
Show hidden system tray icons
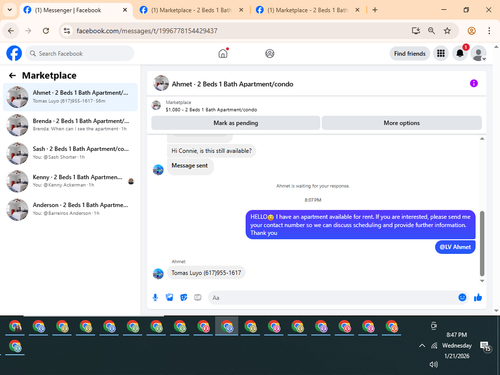[x=422, y=346]
